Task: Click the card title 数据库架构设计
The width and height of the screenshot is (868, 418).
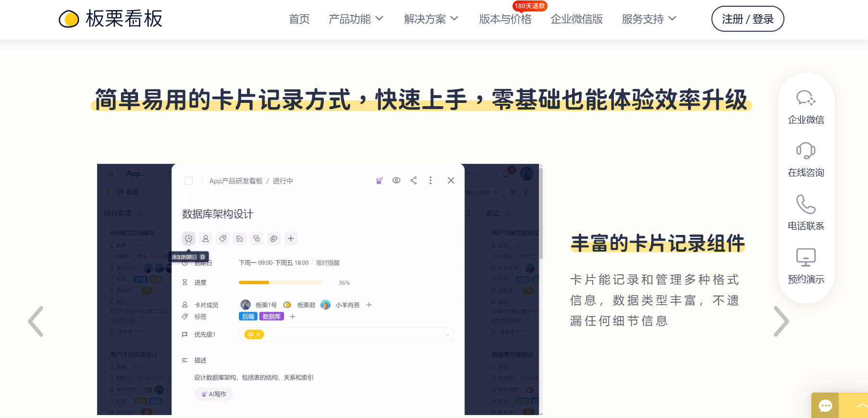Action: 218,214
